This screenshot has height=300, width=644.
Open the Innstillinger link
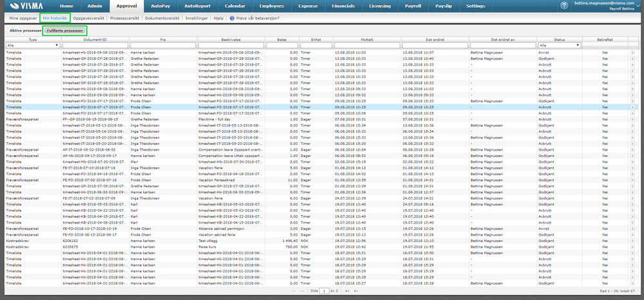click(197, 18)
